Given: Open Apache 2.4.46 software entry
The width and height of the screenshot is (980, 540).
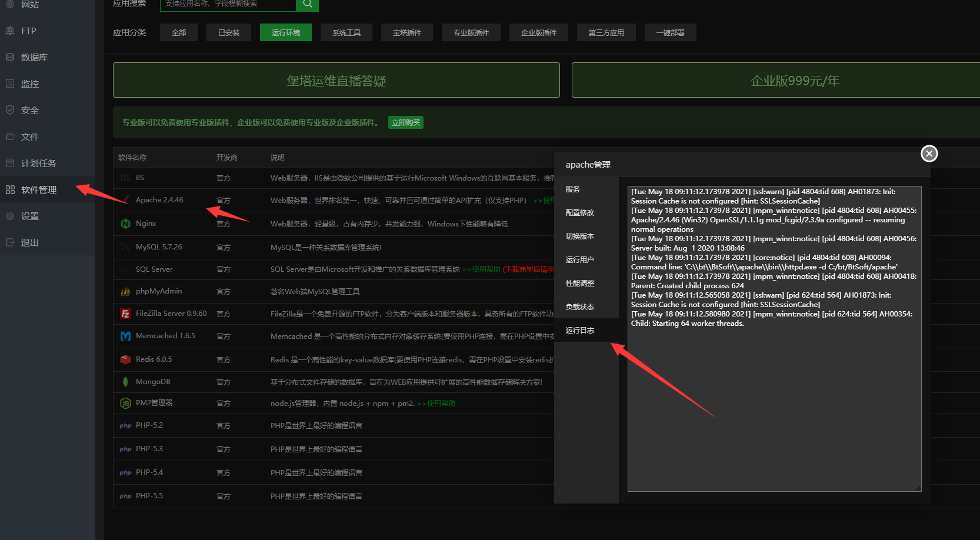Looking at the screenshot, I should click(x=159, y=200).
